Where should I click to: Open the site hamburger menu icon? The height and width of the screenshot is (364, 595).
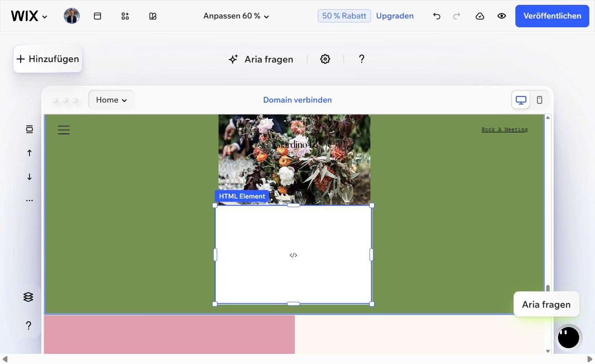(64, 130)
